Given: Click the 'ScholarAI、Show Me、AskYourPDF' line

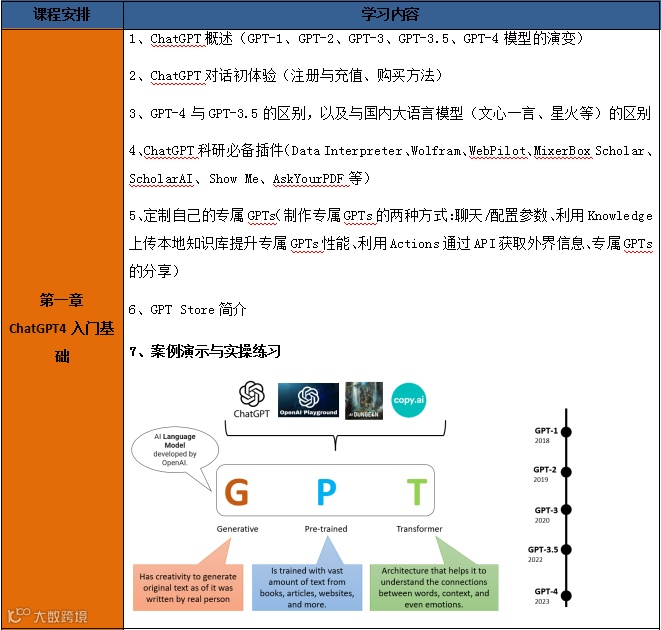Looking at the screenshot, I should [250, 179].
